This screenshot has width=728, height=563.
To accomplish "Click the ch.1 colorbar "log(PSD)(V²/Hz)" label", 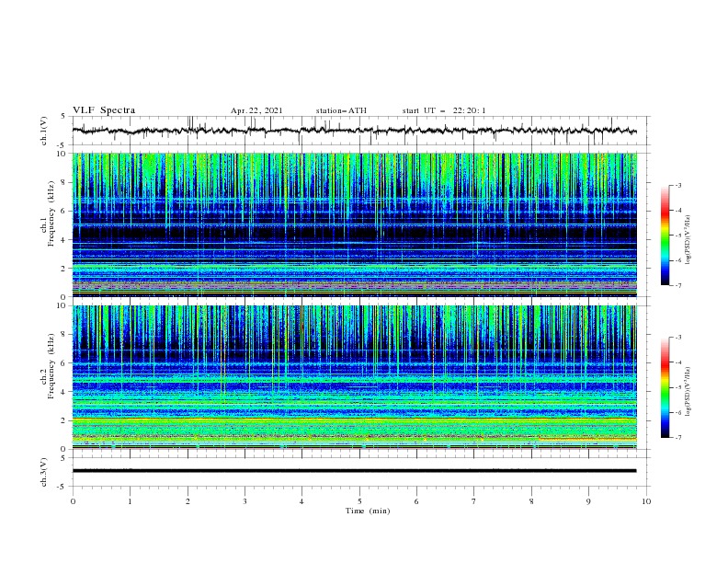I will pos(688,240).
